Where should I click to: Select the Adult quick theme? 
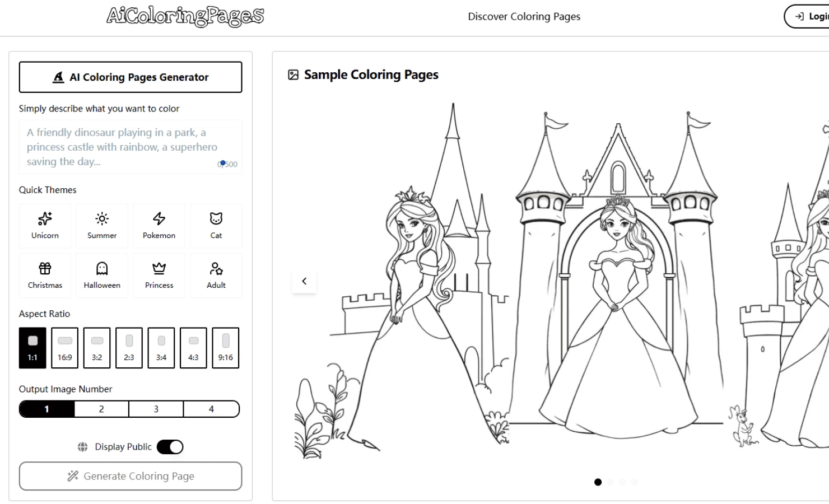point(216,276)
